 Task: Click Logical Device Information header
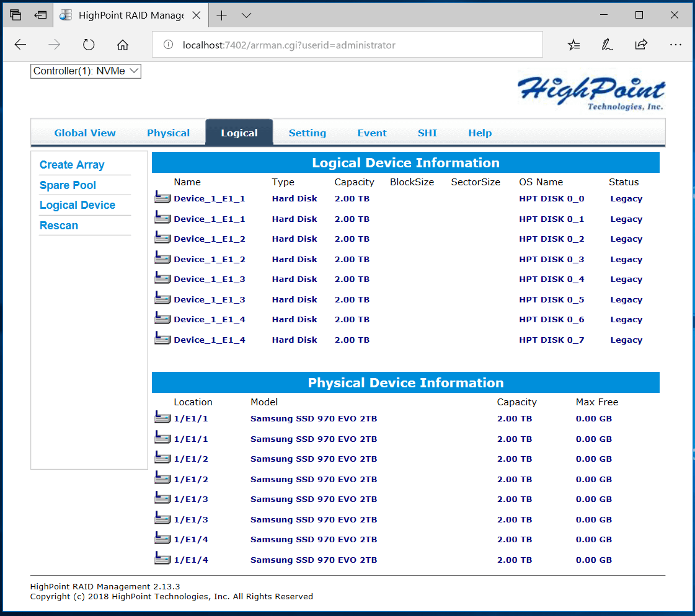[405, 162]
